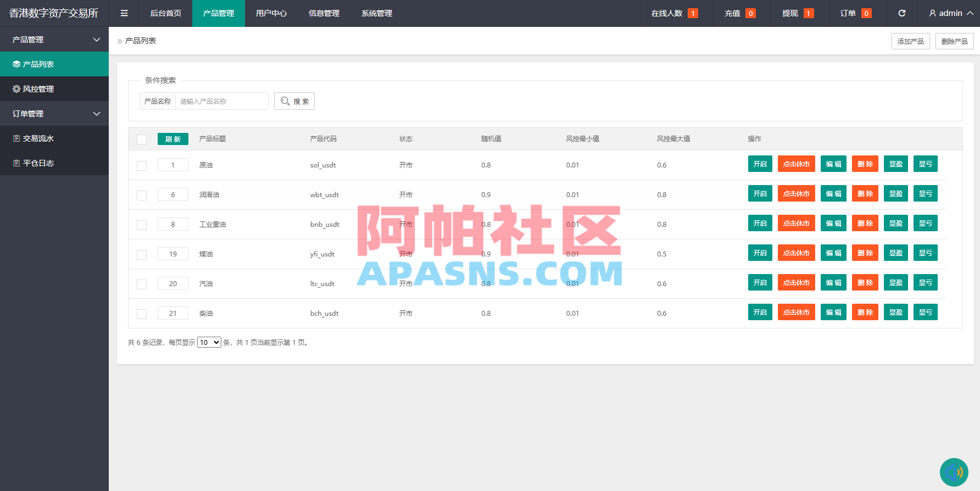Click 点击休市 for the wbt_usdt row

pos(797,193)
